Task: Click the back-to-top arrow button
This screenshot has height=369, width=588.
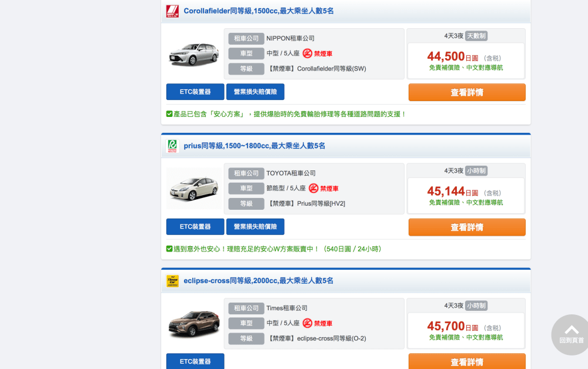Action: [x=571, y=334]
